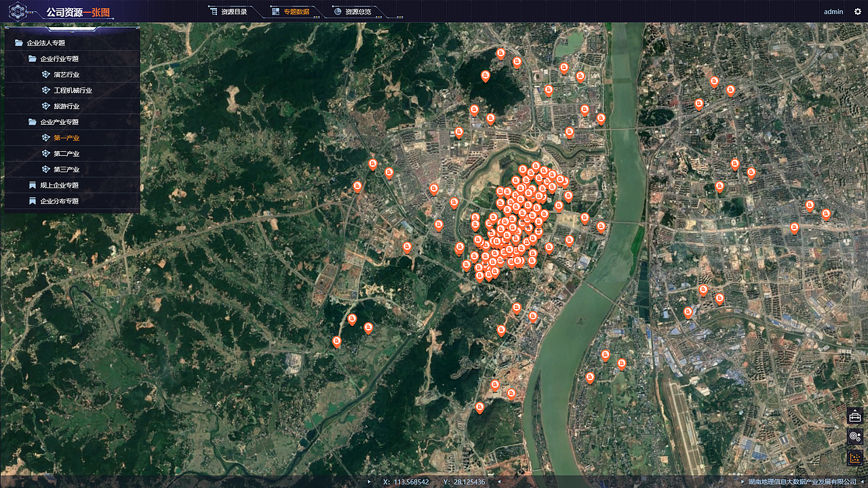Image resolution: width=868 pixels, height=488 pixels.
Task: Click the triangle arrow left of X coordinate
Action: (370, 482)
